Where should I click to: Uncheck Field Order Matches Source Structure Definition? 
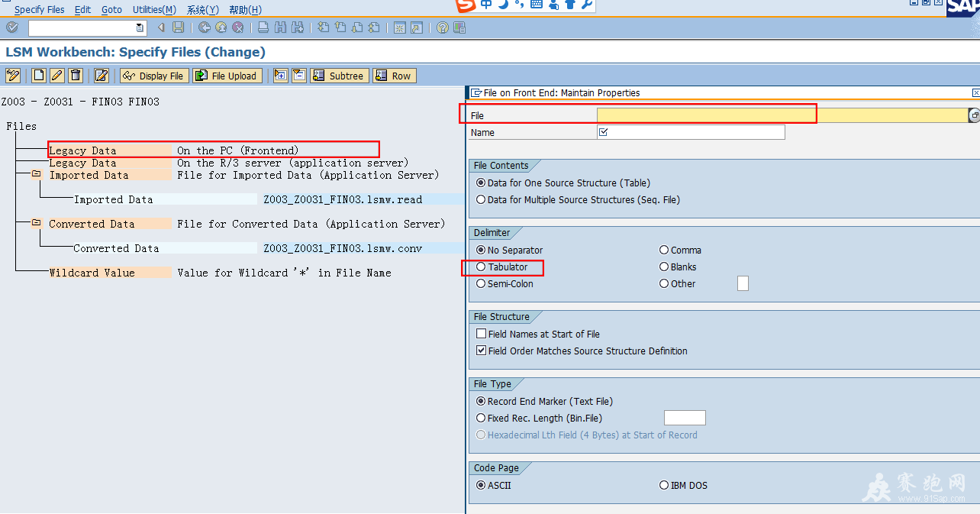pos(582,351)
